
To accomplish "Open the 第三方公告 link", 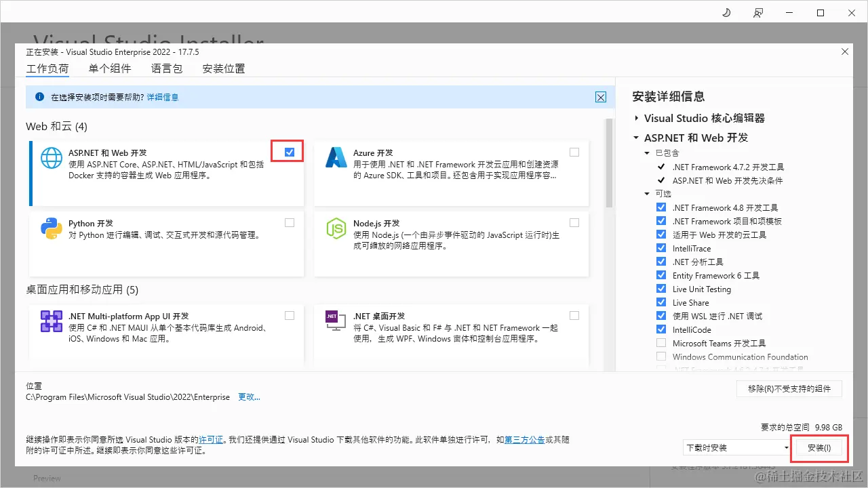I will click(x=525, y=440).
